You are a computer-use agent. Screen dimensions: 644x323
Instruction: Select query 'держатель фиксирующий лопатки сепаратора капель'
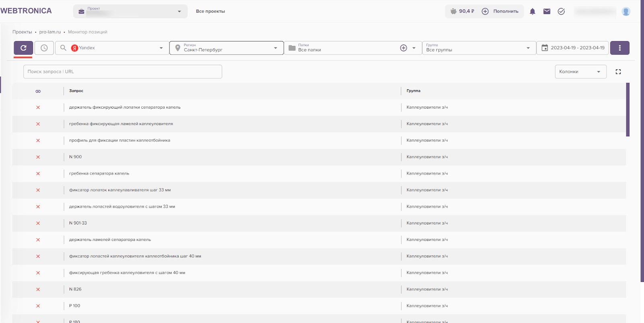125,107
